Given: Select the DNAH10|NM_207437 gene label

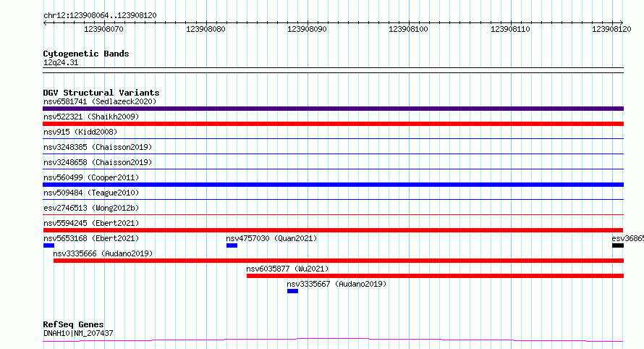Looking at the screenshot, I should click(x=78, y=333).
